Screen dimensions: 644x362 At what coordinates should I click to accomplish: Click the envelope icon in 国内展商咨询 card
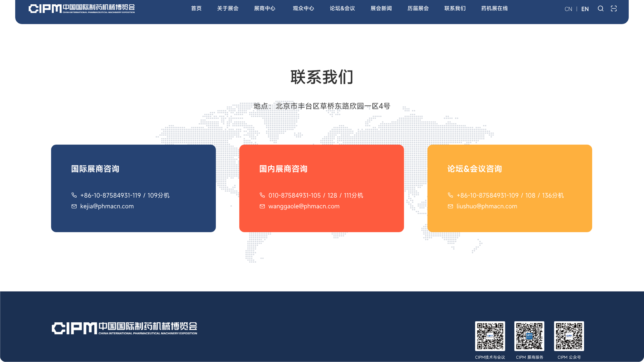262,206
